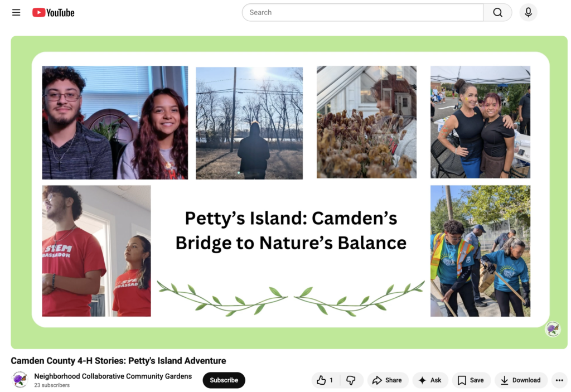Expand more actions three-dot menu
571x392 pixels.
coord(559,380)
